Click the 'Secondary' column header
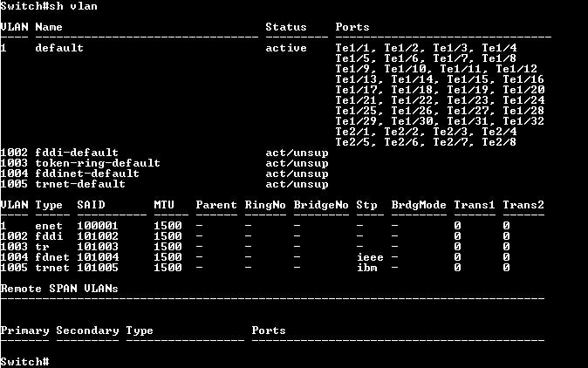Viewport: 588px width, 368px height. pos(87,331)
